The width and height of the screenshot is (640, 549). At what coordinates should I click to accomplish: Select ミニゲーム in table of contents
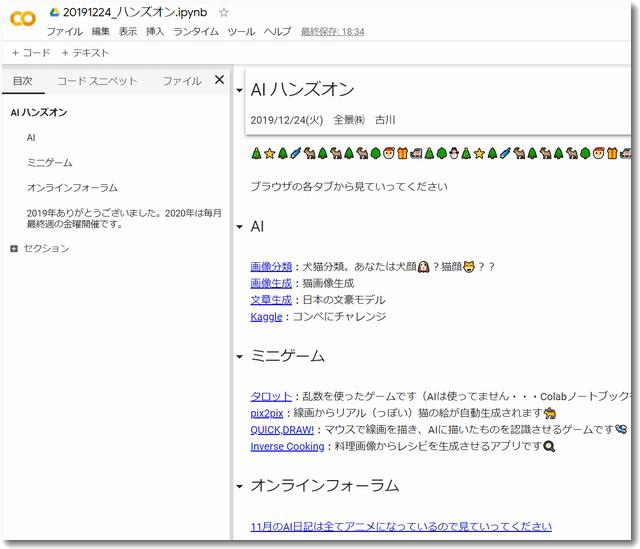[49, 163]
